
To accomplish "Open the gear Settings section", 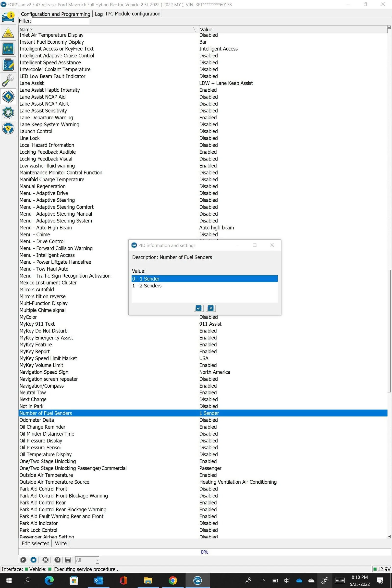I will click(8, 112).
